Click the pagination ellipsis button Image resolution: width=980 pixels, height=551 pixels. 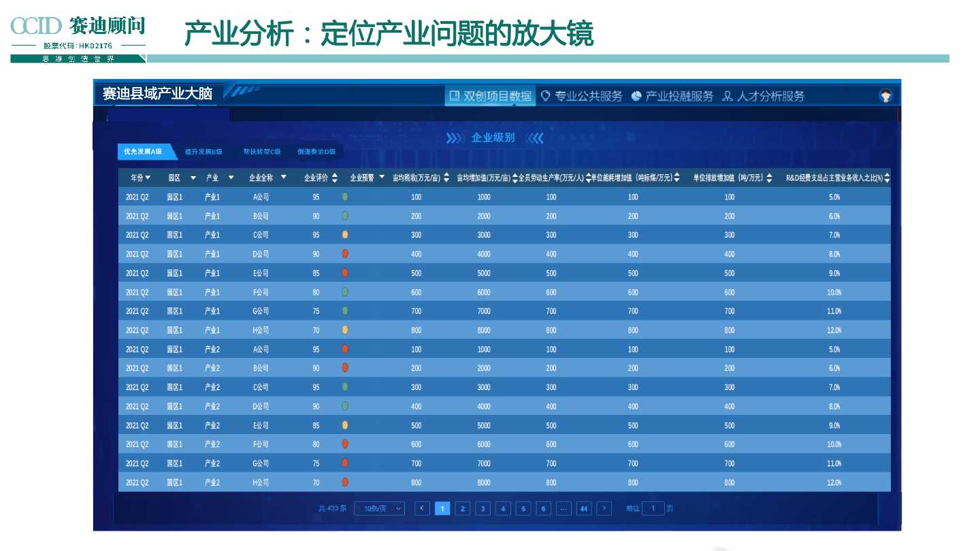pyautogui.click(x=563, y=508)
